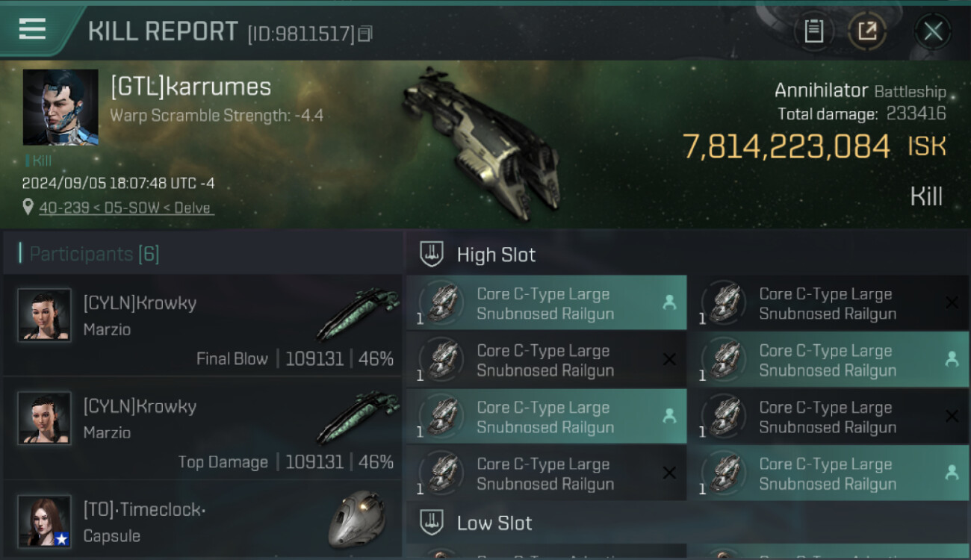The height and width of the screenshot is (560, 971).
Task: Click the Final Blow Marzio ship icon
Action: (x=357, y=314)
